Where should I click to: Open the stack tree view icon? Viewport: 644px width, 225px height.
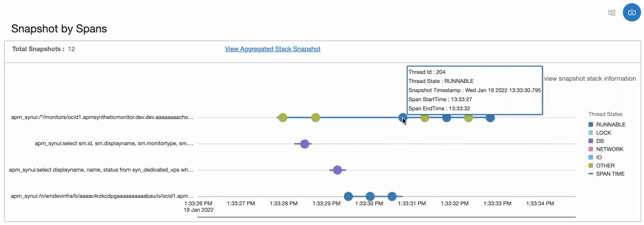pos(612,12)
